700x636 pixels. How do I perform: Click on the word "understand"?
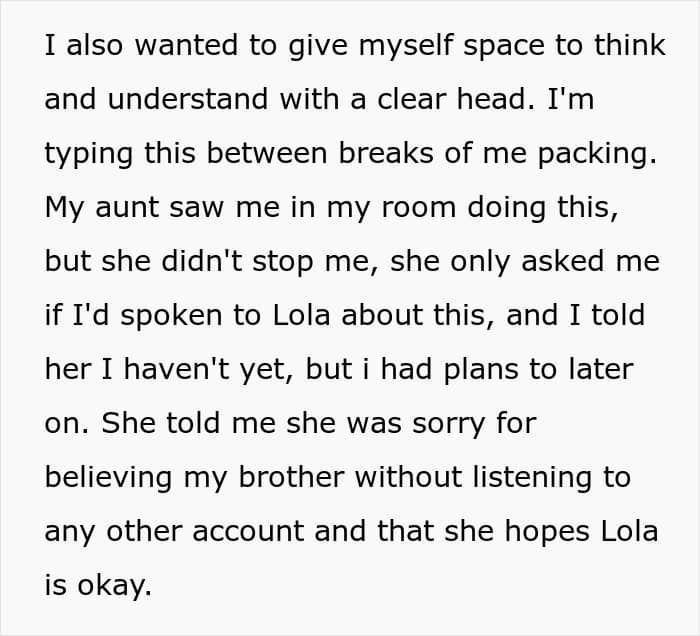point(188,99)
